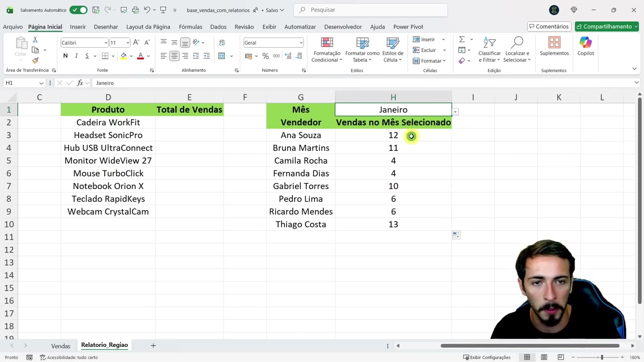Apply the red font color button
Image resolution: width=644 pixels, height=362 pixels.
point(140,56)
